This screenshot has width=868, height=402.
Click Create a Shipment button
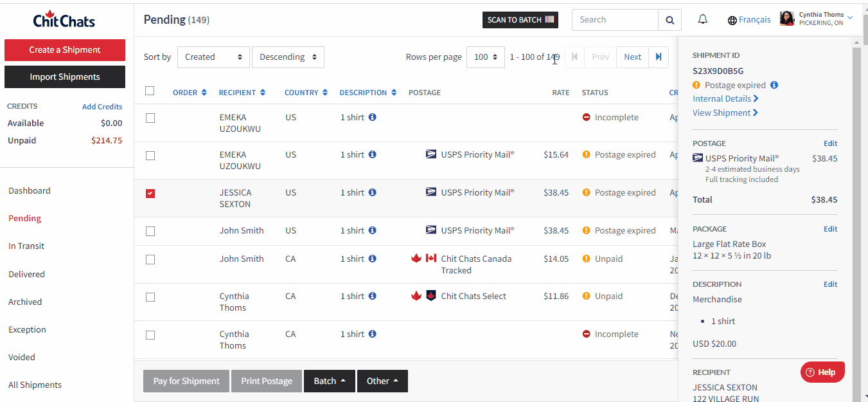65,50
